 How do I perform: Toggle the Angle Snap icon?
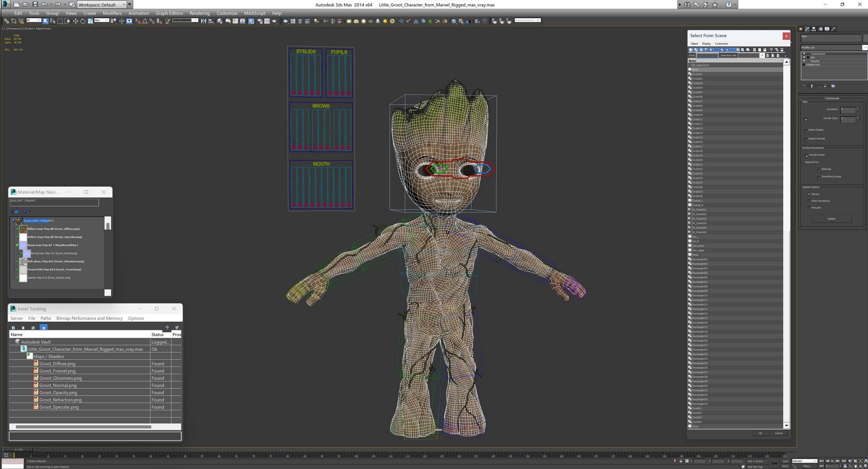145,21
